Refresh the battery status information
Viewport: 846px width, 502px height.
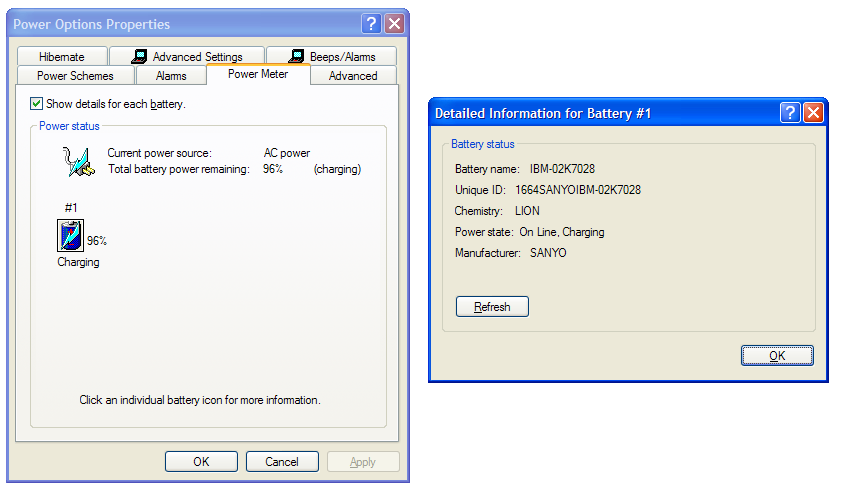(492, 307)
